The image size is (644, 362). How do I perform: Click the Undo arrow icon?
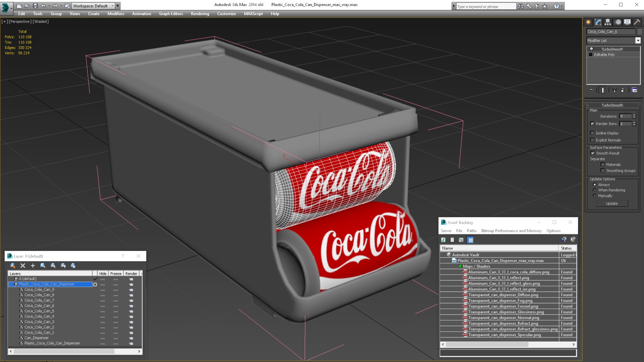[x=43, y=6]
